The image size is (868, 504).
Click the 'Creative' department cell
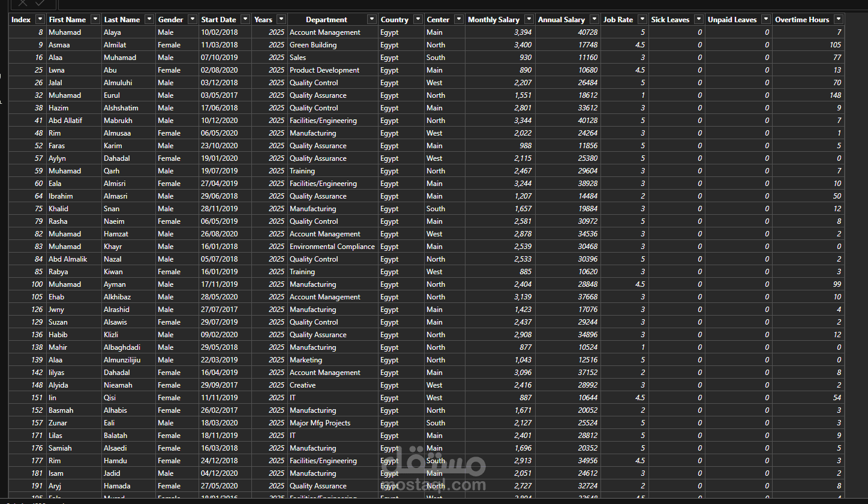pyautogui.click(x=332, y=385)
